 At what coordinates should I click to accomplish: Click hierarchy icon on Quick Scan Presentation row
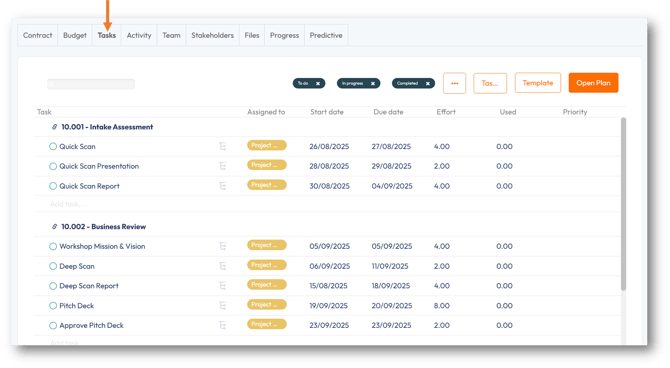point(223,166)
